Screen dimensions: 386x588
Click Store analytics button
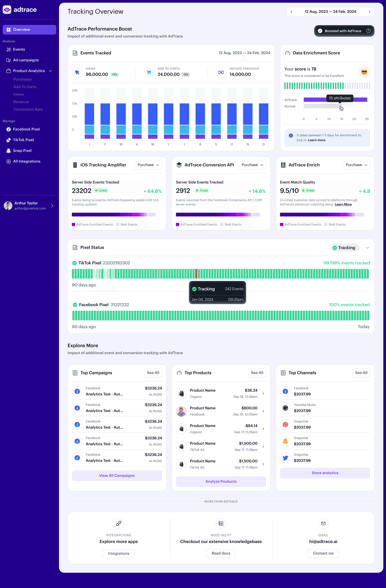coord(325,473)
